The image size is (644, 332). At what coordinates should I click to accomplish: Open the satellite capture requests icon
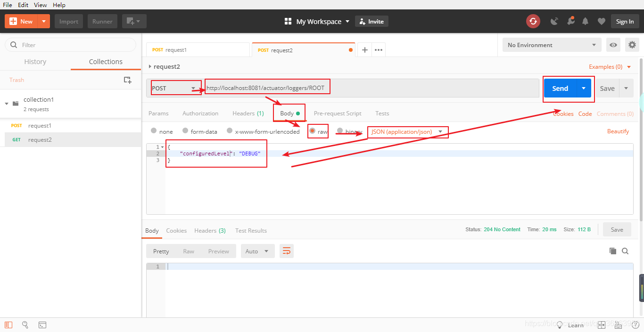click(x=554, y=21)
